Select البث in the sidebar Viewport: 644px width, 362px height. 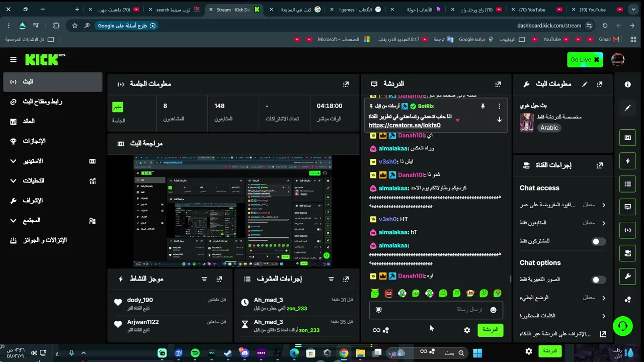(53, 81)
